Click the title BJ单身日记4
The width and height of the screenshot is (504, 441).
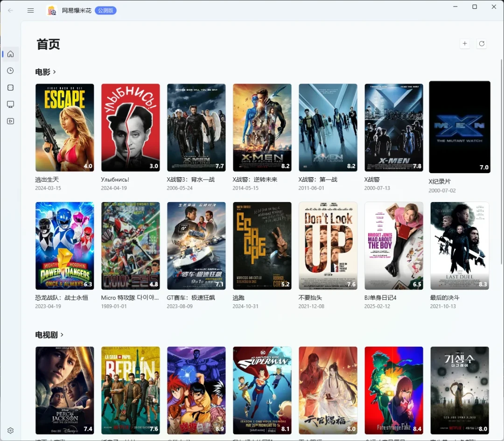point(380,298)
